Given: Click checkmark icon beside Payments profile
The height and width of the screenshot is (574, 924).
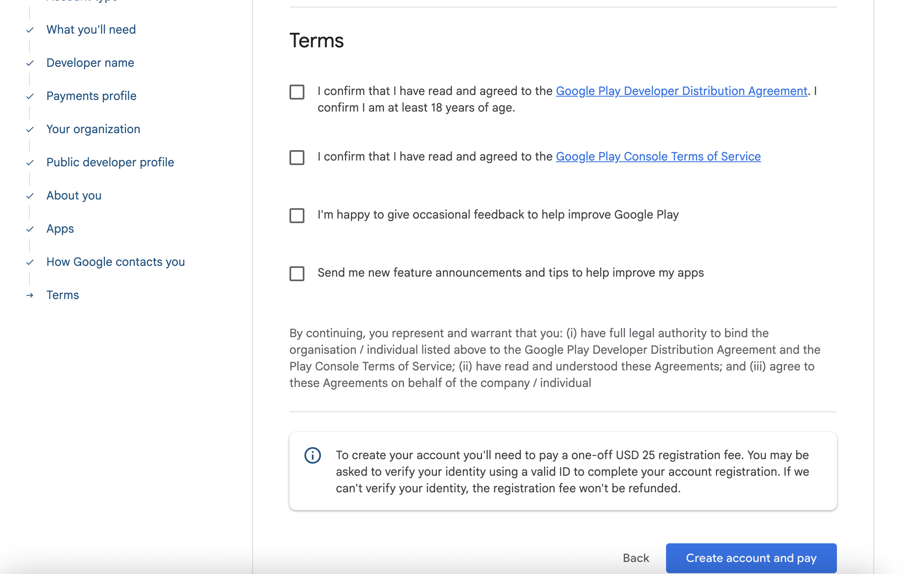Looking at the screenshot, I should (30, 96).
